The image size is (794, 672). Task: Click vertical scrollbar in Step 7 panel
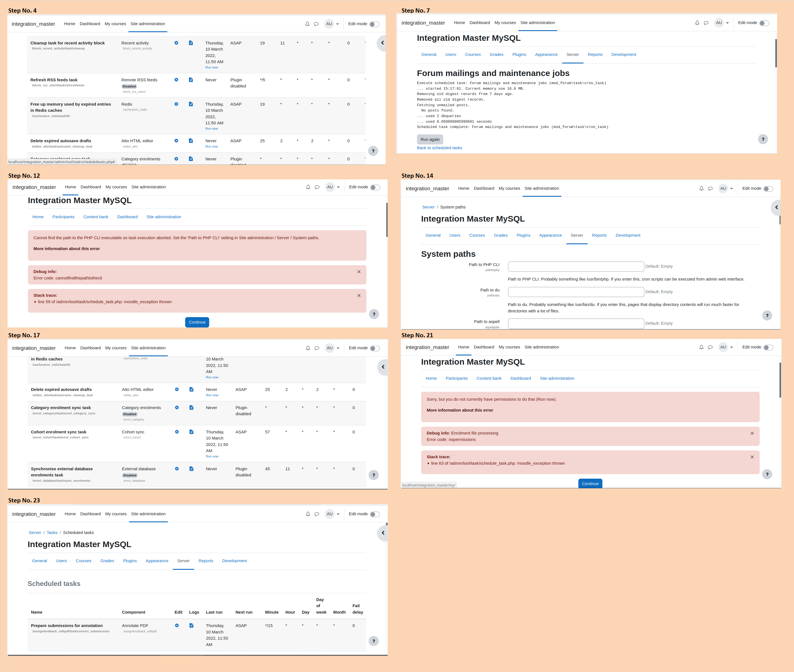[x=776, y=53]
